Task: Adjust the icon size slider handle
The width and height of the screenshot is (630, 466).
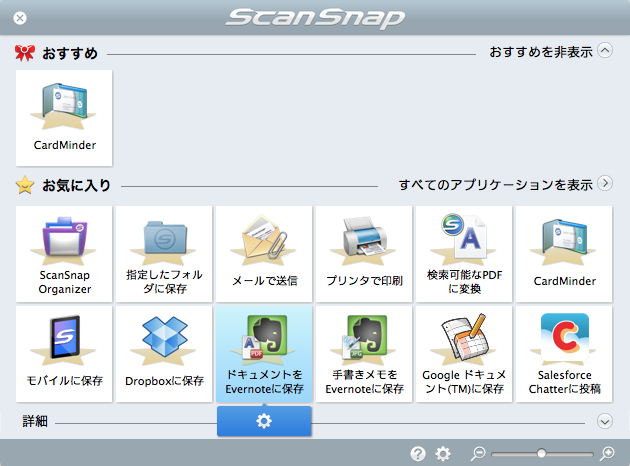Action: click(x=541, y=454)
